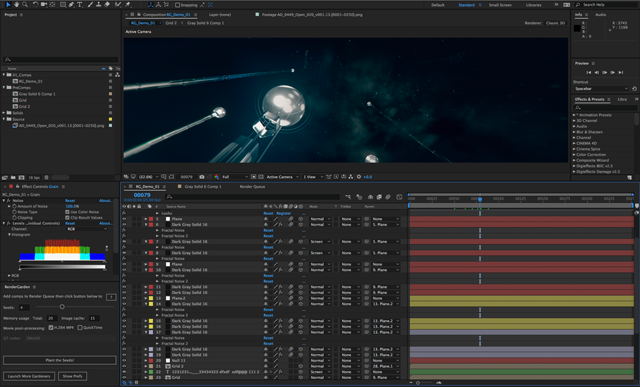
Task: Reset the Noise effect
Action: 70,200
